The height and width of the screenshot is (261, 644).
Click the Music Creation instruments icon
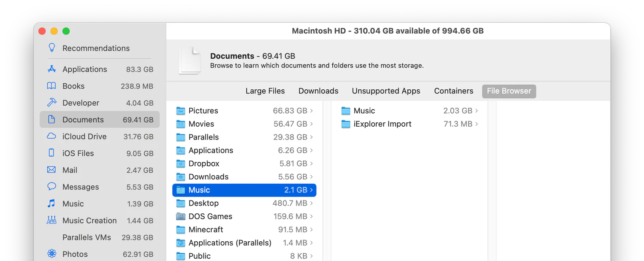[52, 220]
